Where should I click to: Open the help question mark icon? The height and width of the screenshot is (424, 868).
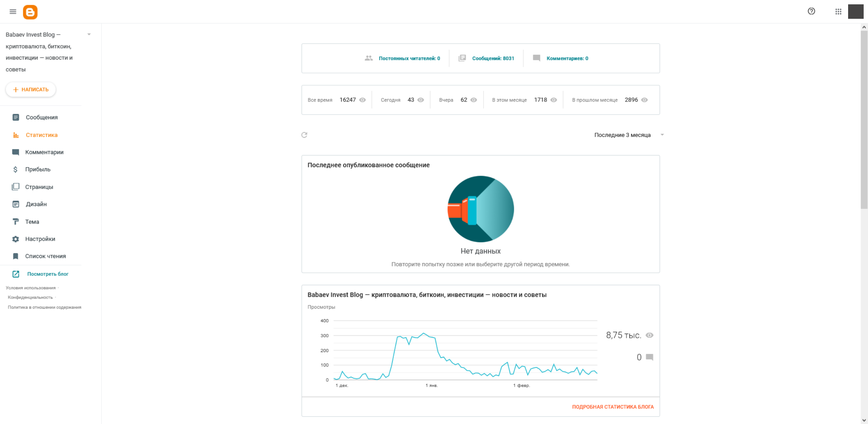(x=811, y=11)
